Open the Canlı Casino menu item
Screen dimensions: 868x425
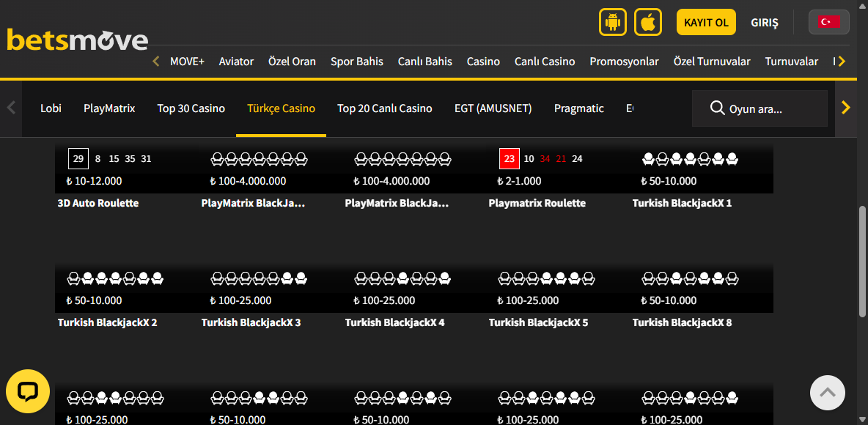coord(545,62)
